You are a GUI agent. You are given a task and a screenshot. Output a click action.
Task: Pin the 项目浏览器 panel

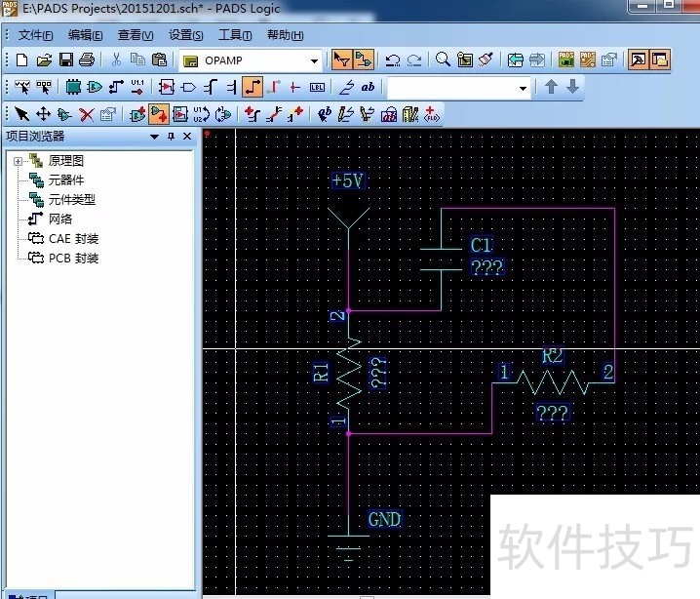pos(171,137)
